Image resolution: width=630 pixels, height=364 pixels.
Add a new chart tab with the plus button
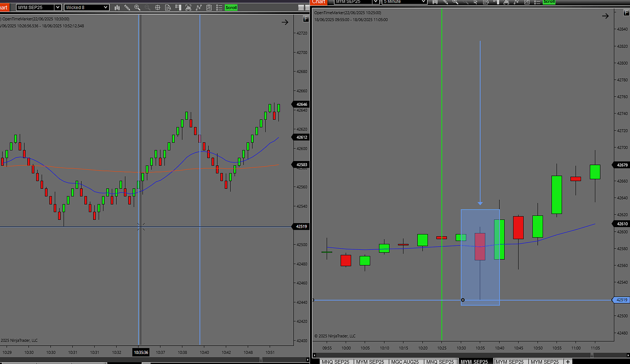568,361
